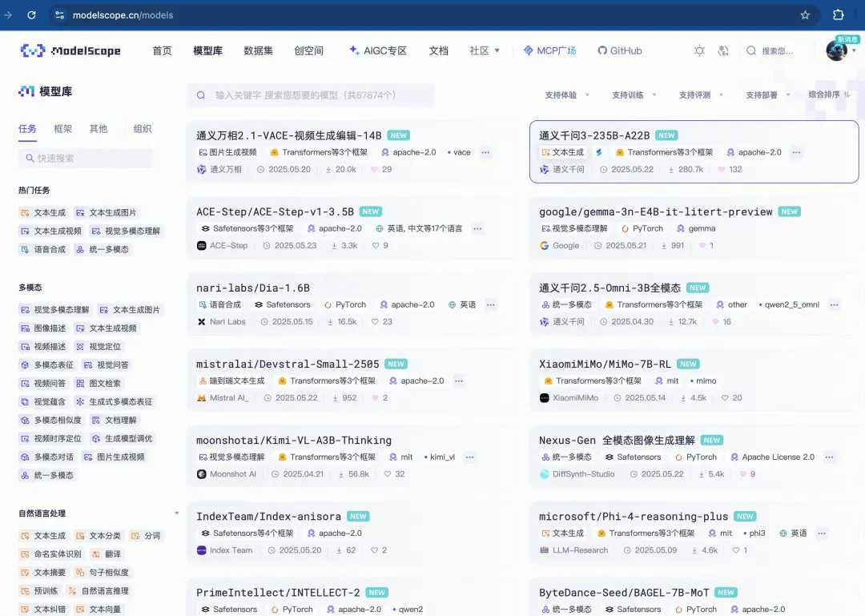The height and width of the screenshot is (616, 865).
Task: Open the 数据集 datasets page
Action: (x=258, y=50)
